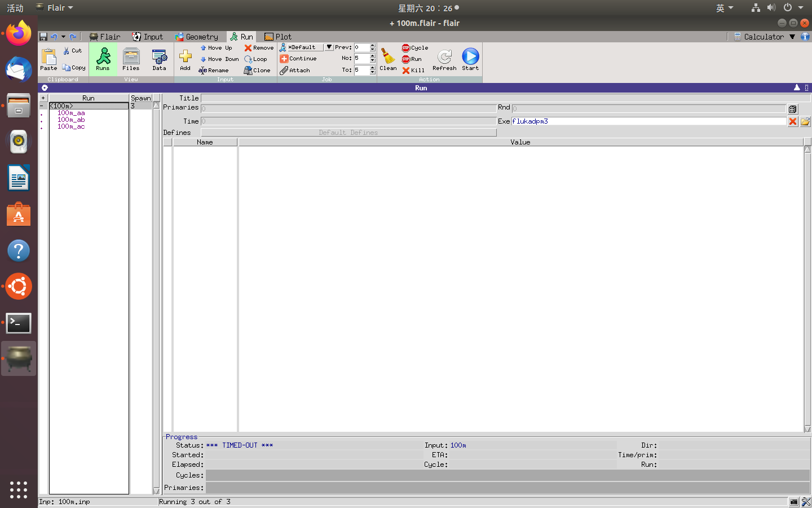Move the selected run up
This screenshot has width=812, height=508.
tap(216, 48)
